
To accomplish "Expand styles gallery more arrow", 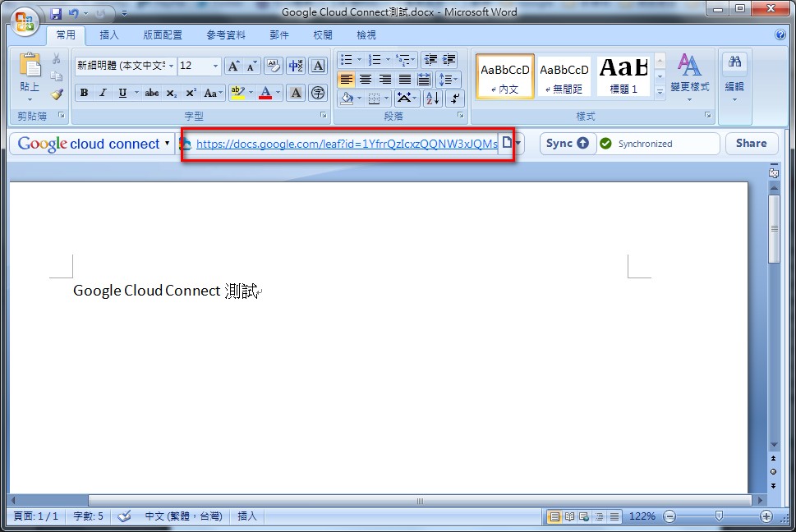I will click(x=660, y=92).
